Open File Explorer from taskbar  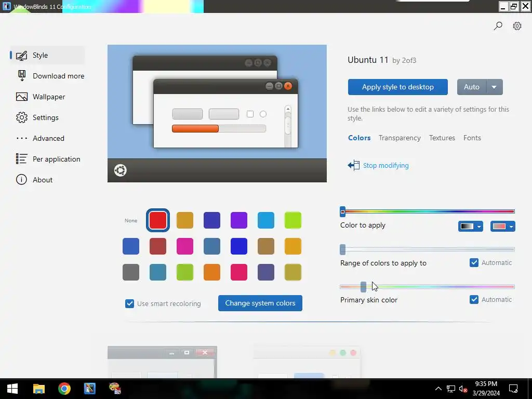38,389
